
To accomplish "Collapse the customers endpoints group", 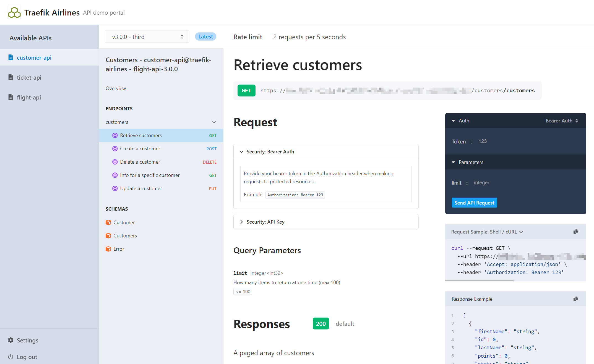I will (x=214, y=122).
